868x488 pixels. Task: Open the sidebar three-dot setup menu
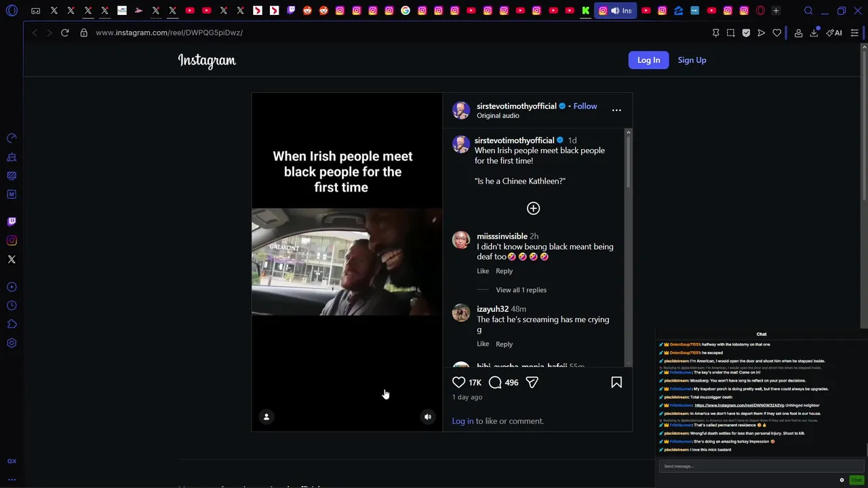coord(12,480)
